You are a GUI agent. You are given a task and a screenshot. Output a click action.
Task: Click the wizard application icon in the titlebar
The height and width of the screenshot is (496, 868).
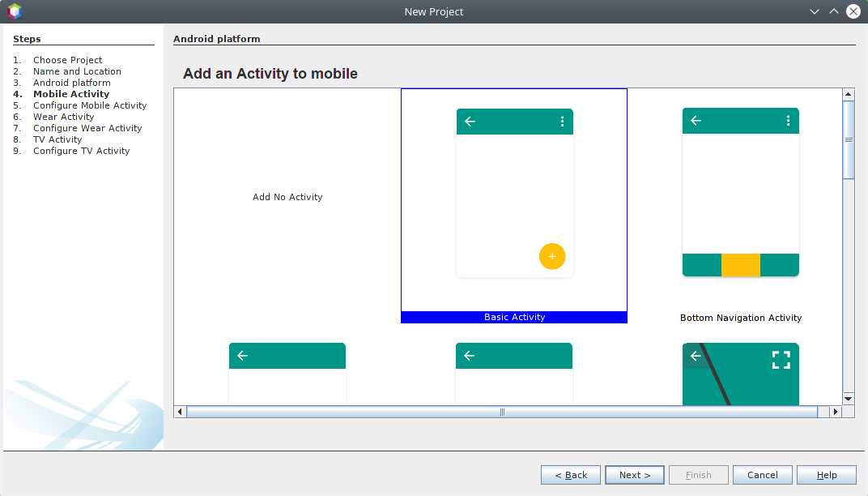(x=14, y=11)
